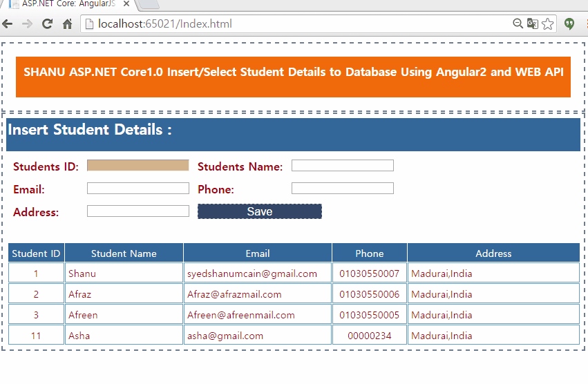Click the Phone form label
Viewport: 588px width, 384px height.
point(216,189)
